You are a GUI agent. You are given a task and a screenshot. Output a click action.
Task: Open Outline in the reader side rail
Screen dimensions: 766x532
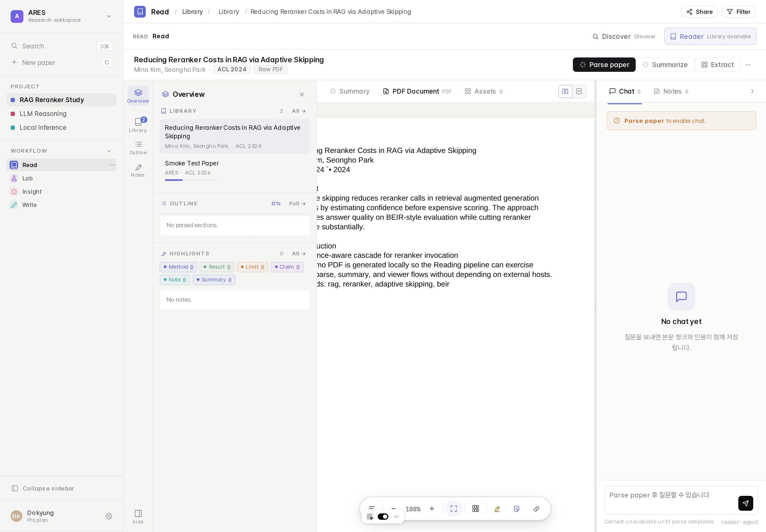pos(138,148)
